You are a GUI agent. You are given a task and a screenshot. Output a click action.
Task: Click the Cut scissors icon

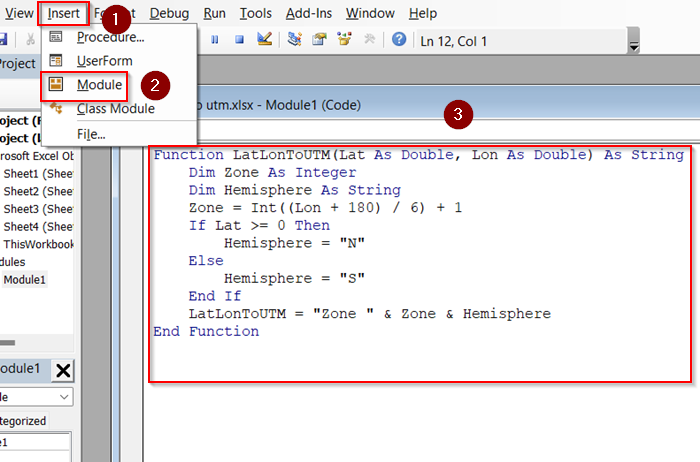coord(30,40)
